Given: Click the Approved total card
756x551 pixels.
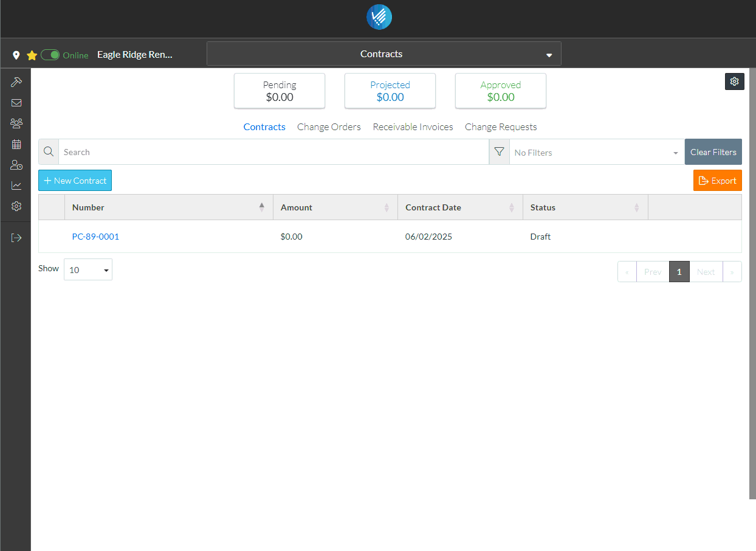Looking at the screenshot, I should [x=501, y=91].
